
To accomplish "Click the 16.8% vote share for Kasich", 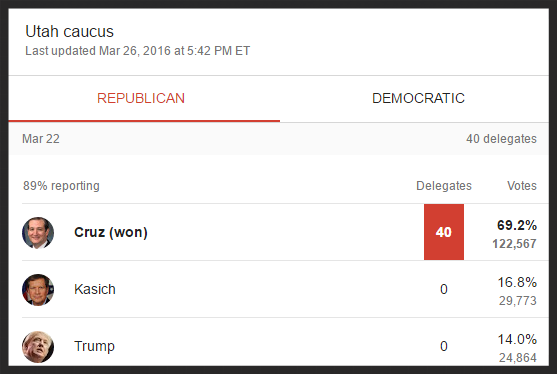I will coord(517,282).
